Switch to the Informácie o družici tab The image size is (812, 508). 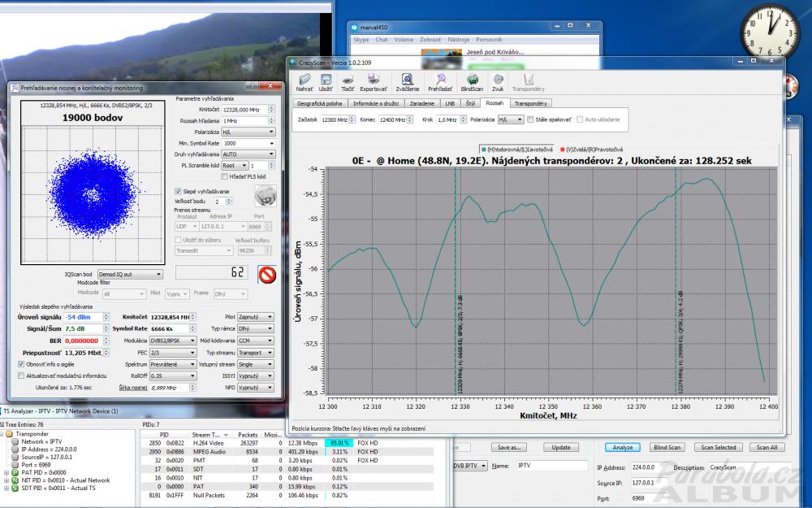[376, 104]
